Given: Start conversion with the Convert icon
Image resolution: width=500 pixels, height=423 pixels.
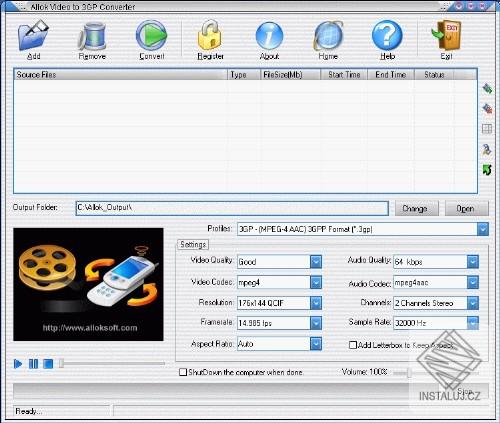Looking at the screenshot, I should pyautogui.click(x=151, y=35).
